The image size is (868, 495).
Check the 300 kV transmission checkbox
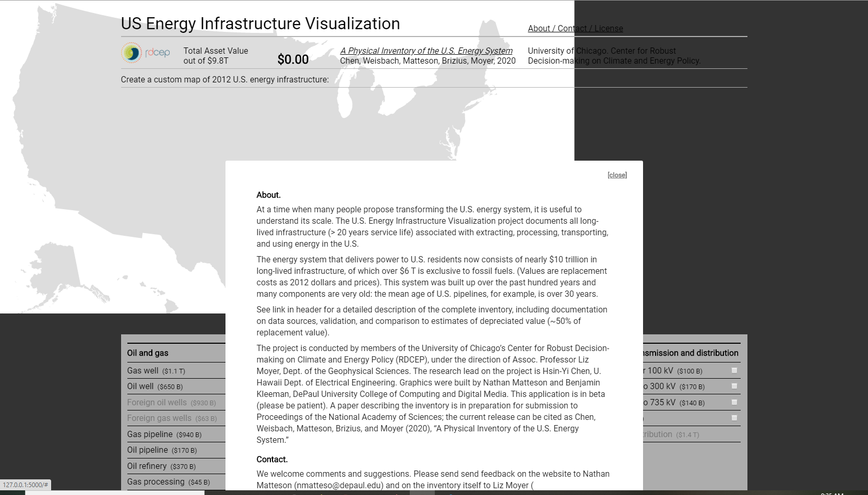734,387
